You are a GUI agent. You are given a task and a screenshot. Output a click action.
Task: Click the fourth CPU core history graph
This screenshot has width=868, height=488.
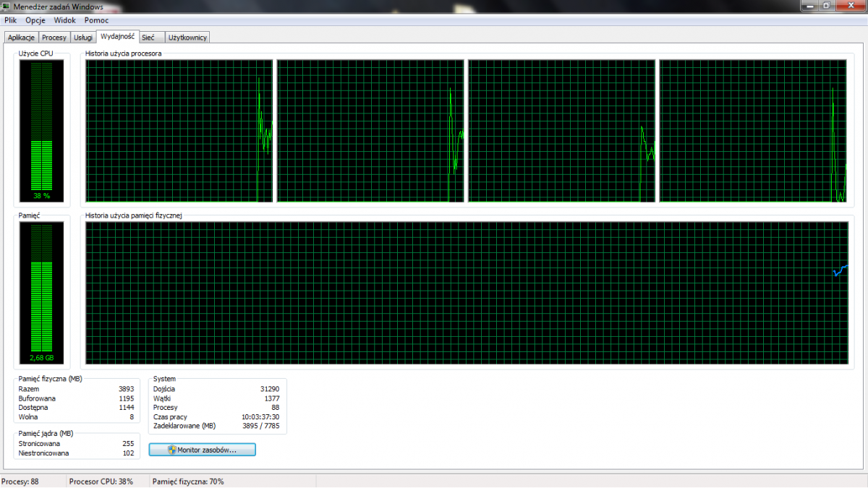click(753, 131)
